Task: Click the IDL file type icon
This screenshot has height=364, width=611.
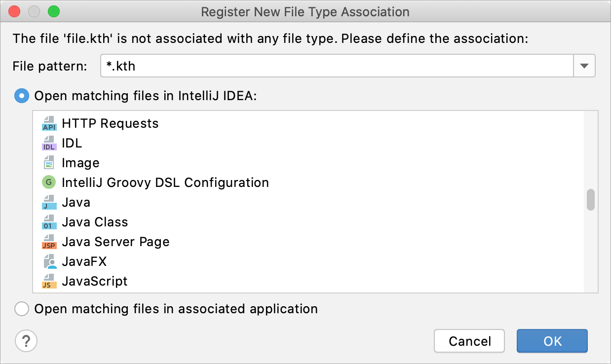Action: (49, 143)
